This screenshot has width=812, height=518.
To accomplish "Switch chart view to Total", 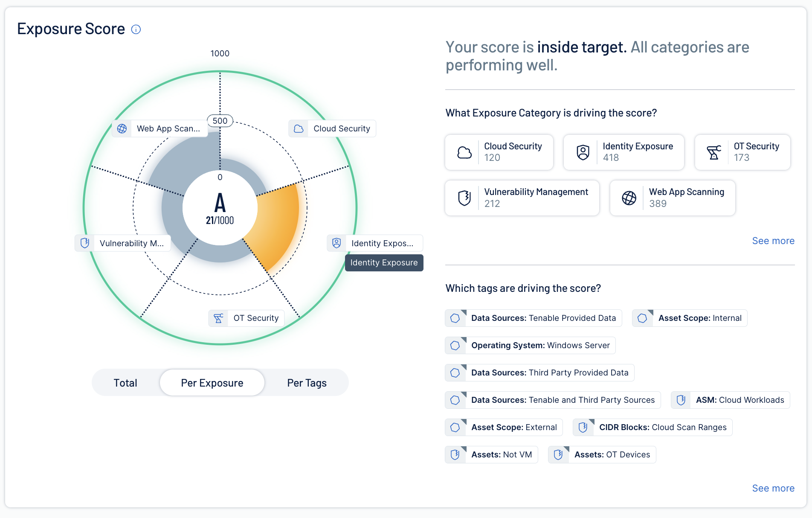I will click(x=125, y=383).
